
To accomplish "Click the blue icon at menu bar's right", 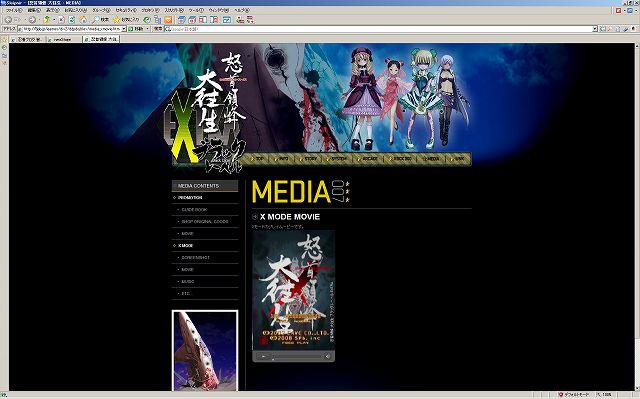I will (629, 10).
